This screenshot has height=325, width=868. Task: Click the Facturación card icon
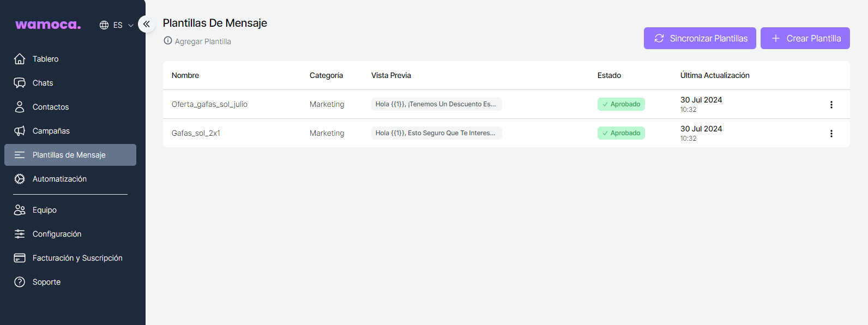(20, 258)
